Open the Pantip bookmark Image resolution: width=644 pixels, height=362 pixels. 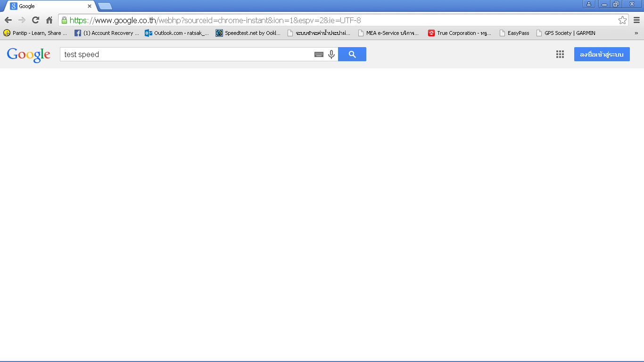click(35, 33)
